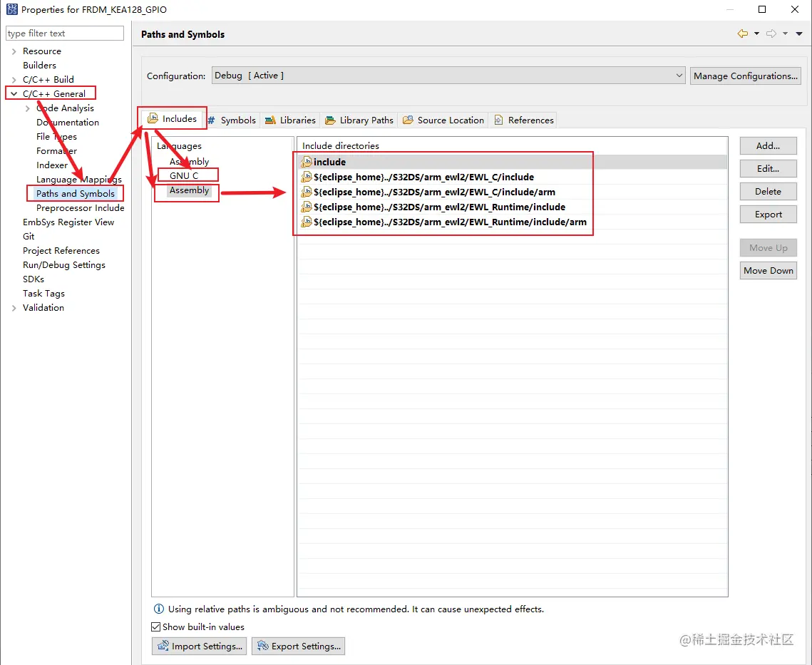
Task: Focus the type filter text field
Action: (x=65, y=33)
